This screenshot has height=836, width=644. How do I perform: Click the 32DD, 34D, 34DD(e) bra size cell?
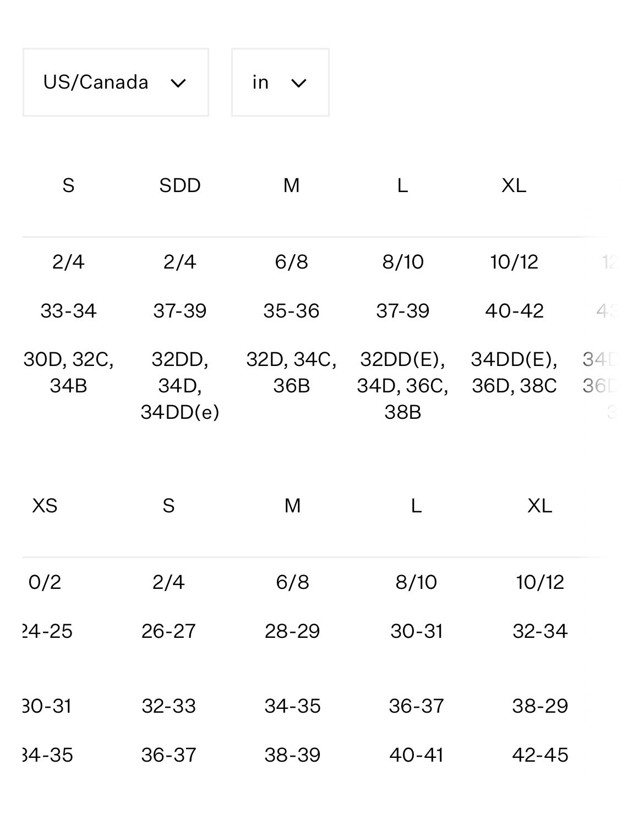180,385
